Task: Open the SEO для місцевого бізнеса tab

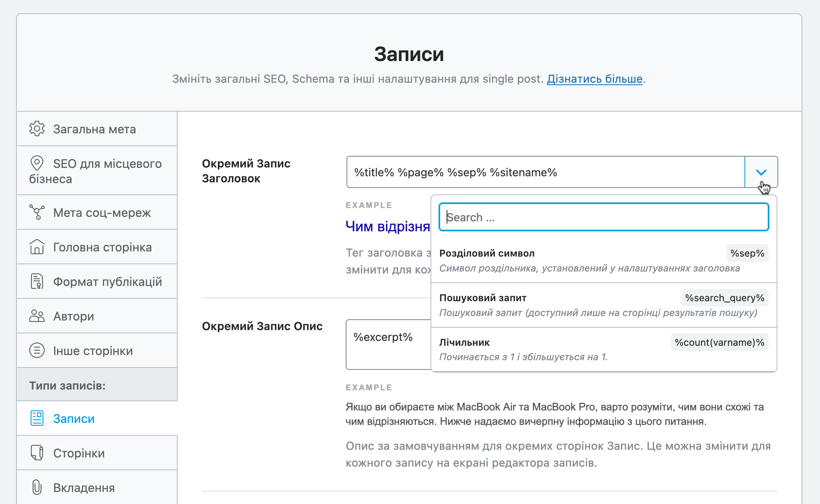Action: (97, 171)
